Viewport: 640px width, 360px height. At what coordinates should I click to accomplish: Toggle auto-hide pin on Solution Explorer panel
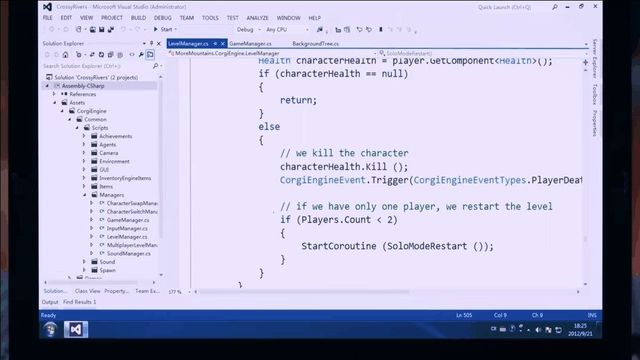click(x=151, y=43)
